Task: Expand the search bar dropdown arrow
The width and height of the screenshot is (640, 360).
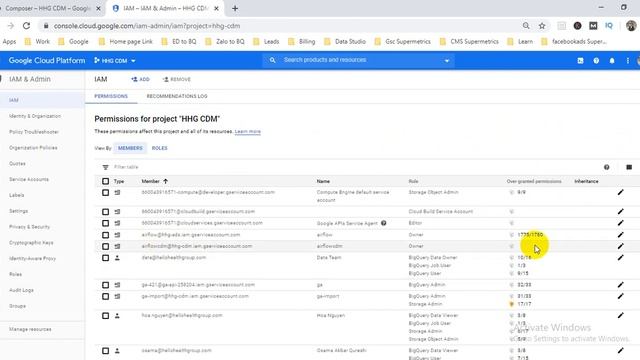Action: pyautogui.click(x=447, y=60)
